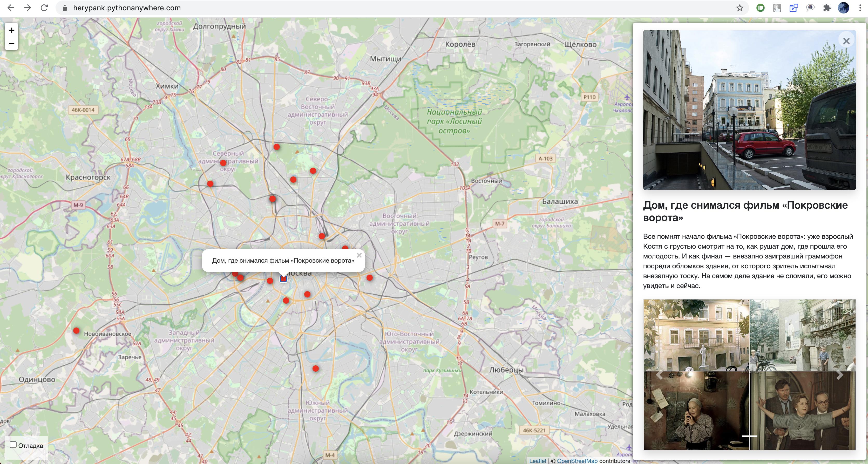The width and height of the screenshot is (868, 464).
Task: Zoom in on the map
Action: (x=11, y=30)
